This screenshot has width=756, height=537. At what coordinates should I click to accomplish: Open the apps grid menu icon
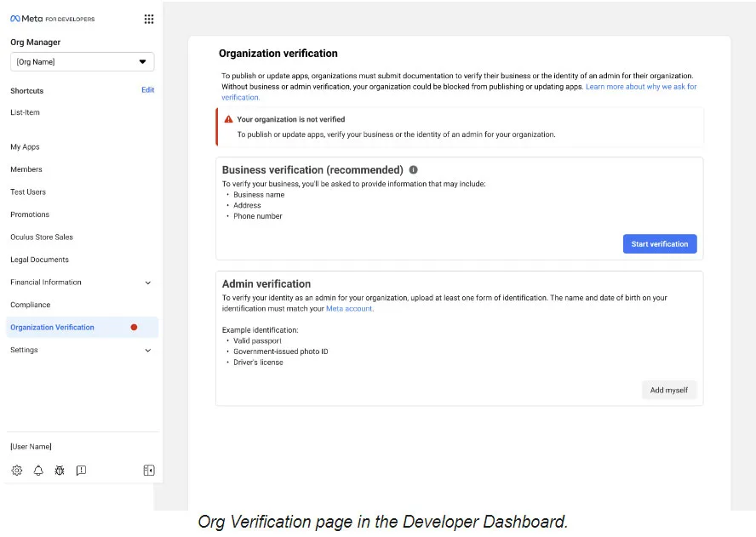point(149,19)
